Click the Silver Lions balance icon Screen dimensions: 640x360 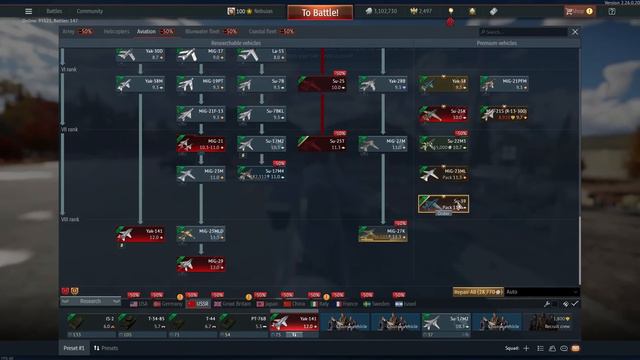369,11
